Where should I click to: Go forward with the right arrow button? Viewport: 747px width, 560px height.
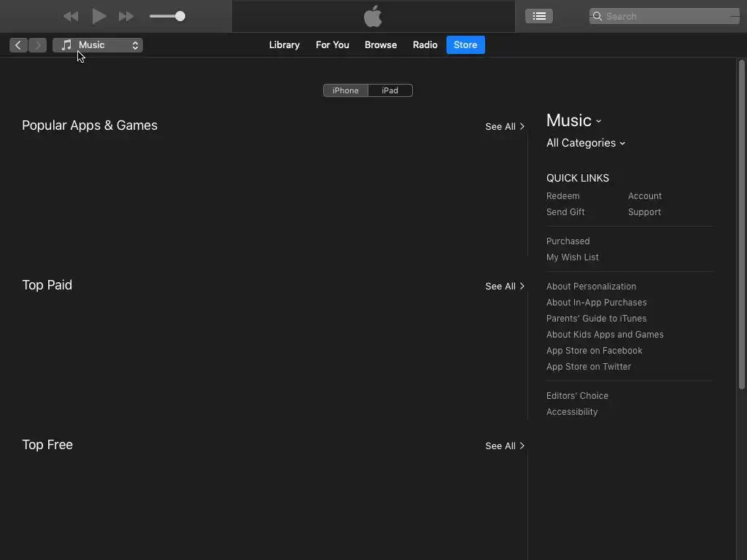(38, 45)
